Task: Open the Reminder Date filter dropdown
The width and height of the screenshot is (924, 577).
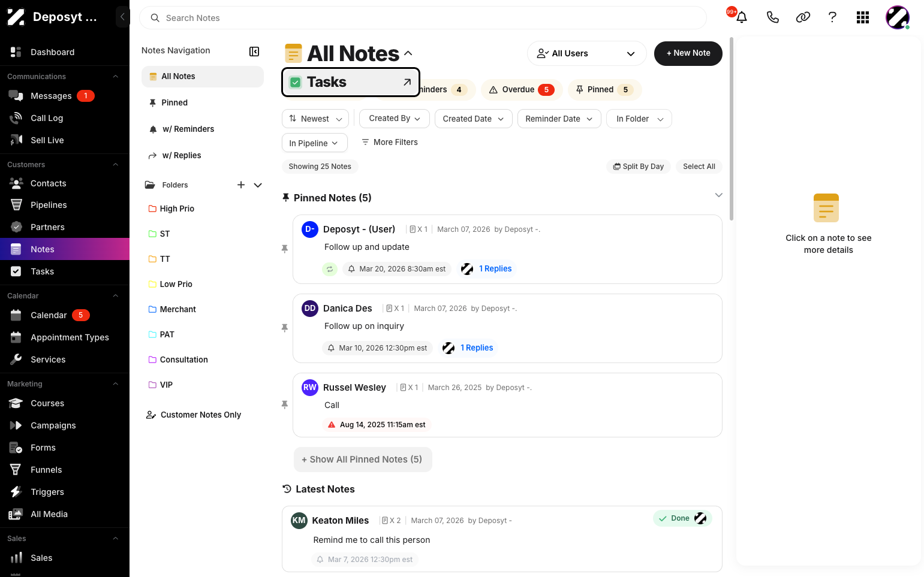Action: coord(559,119)
